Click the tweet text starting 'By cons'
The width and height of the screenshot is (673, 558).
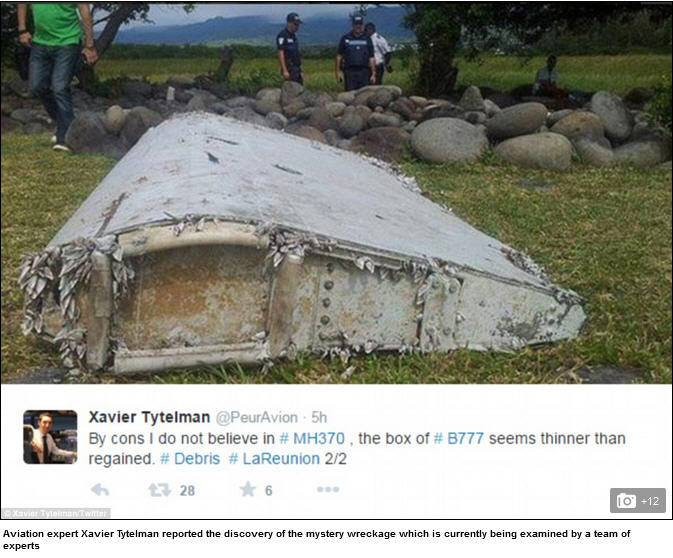pyautogui.click(x=357, y=449)
